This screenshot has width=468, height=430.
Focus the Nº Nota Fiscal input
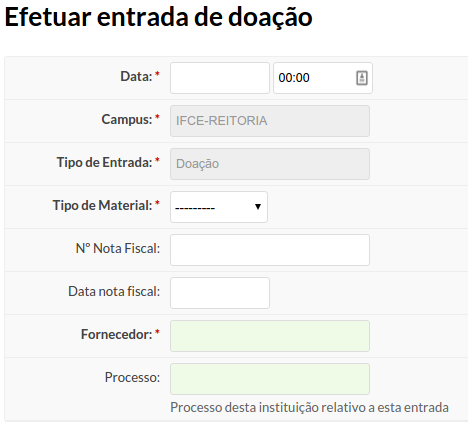270,250
